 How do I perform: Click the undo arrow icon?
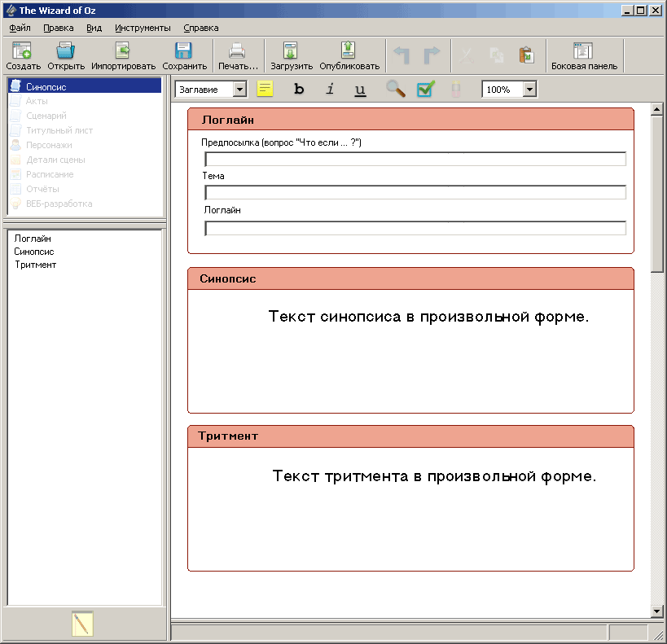[402, 55]
